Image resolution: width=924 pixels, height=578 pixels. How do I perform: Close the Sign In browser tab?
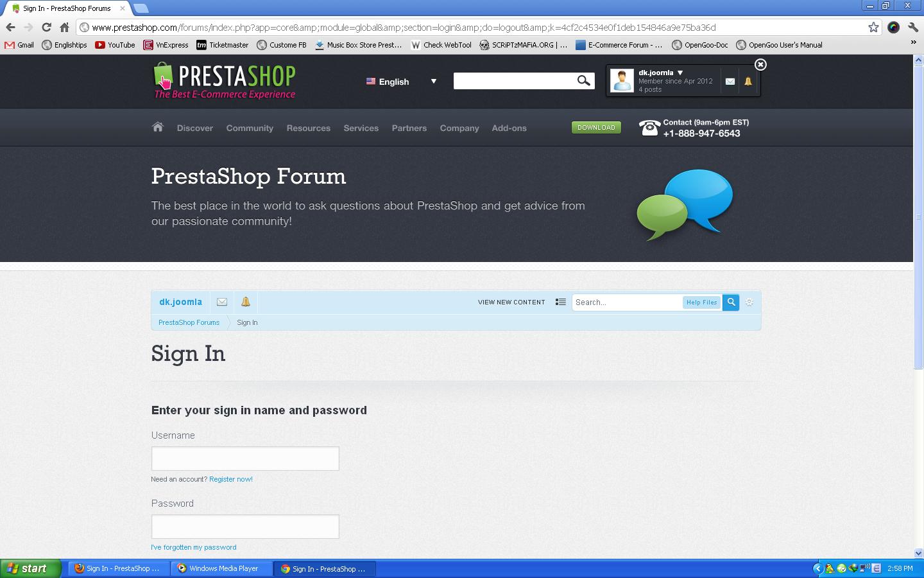122,8
